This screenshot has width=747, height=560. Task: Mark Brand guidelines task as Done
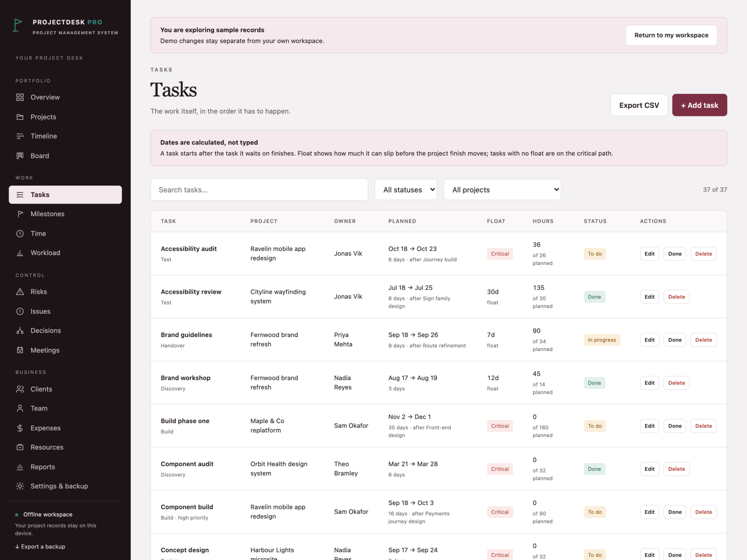(x=675, y=340)
